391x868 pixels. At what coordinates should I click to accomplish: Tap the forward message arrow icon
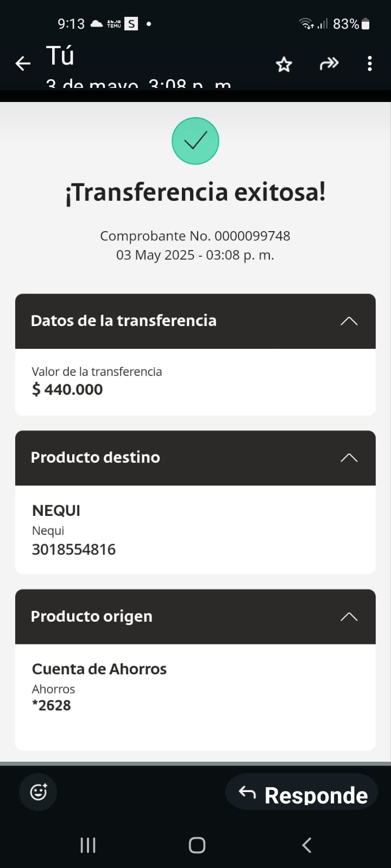point(329,64)
